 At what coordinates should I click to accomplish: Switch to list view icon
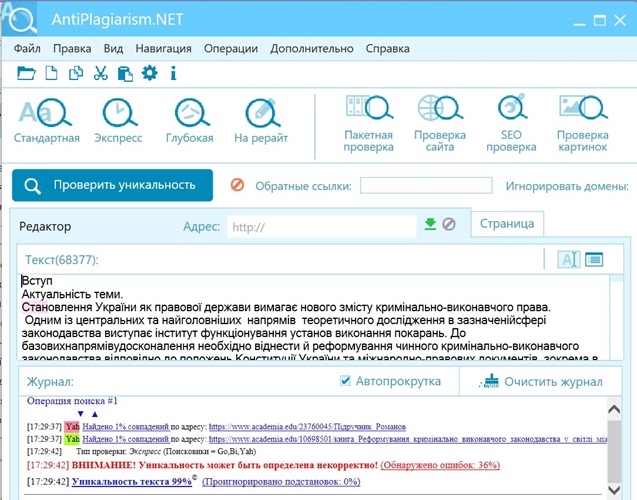click(x=594, y=259)
